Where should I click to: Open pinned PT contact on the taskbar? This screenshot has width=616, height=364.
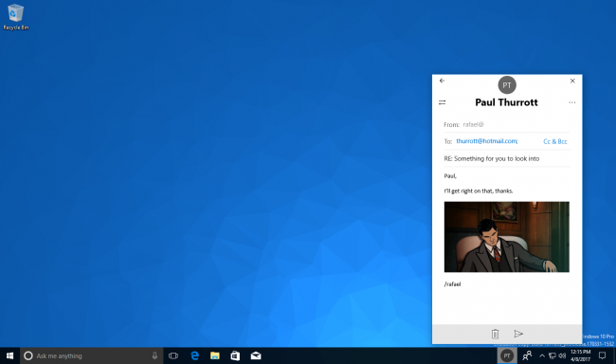click(x=507, y=355)
